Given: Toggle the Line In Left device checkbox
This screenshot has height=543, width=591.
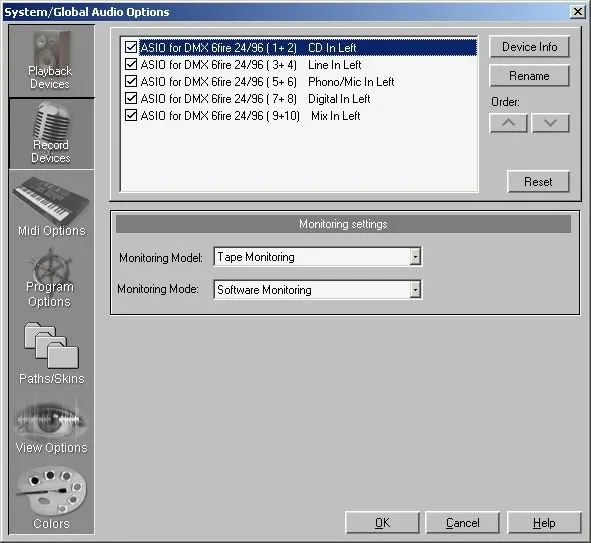Looking at the screenshot, I should 131,64.
